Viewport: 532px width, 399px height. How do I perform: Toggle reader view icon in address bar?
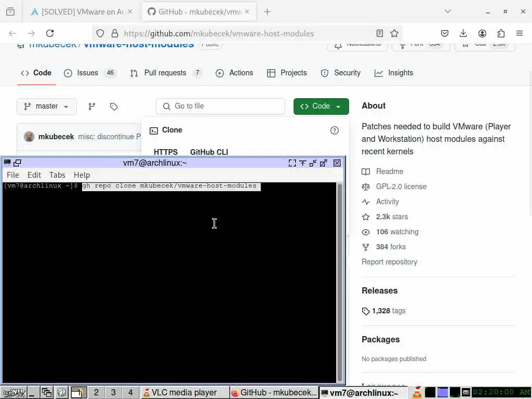coord(380,33)
